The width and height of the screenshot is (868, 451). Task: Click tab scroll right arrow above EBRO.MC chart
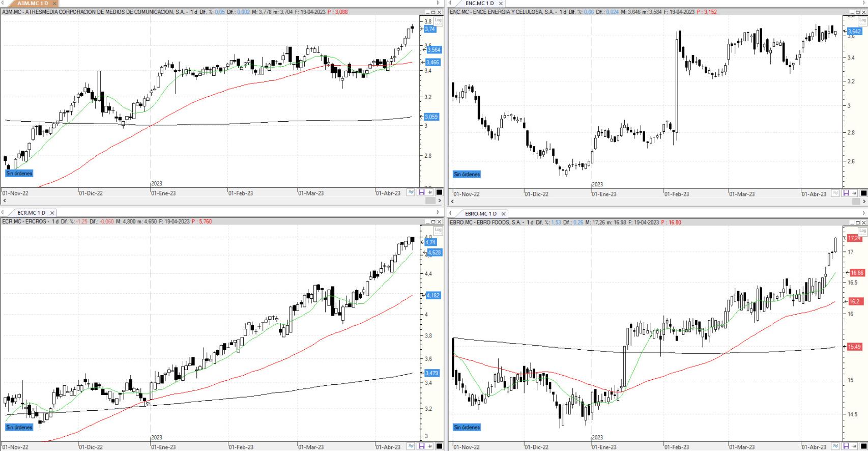(x=863, y=214)
